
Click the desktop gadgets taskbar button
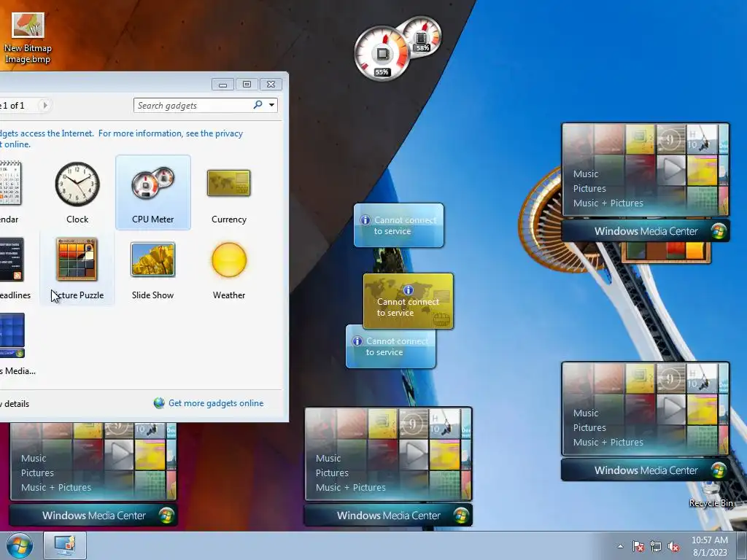tap(65, 545)
